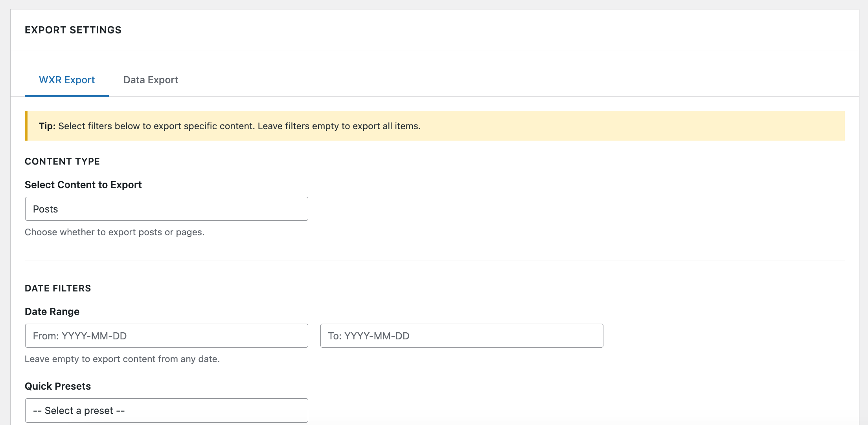The image size is (868, 425).
Task: Click the orange accent bar on the Tip notice
Action: tap(26, 126)
